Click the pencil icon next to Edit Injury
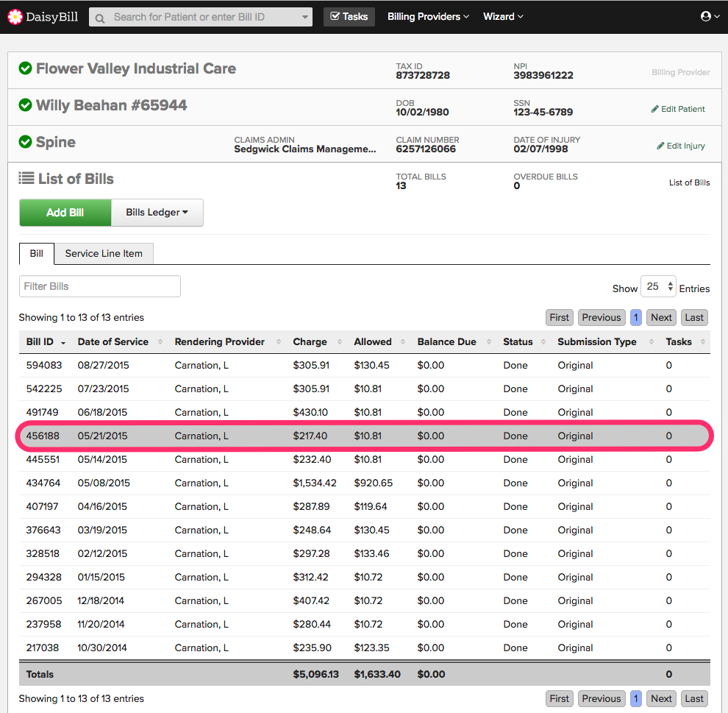This screenshot has height=713, width=728. [660, 146]
